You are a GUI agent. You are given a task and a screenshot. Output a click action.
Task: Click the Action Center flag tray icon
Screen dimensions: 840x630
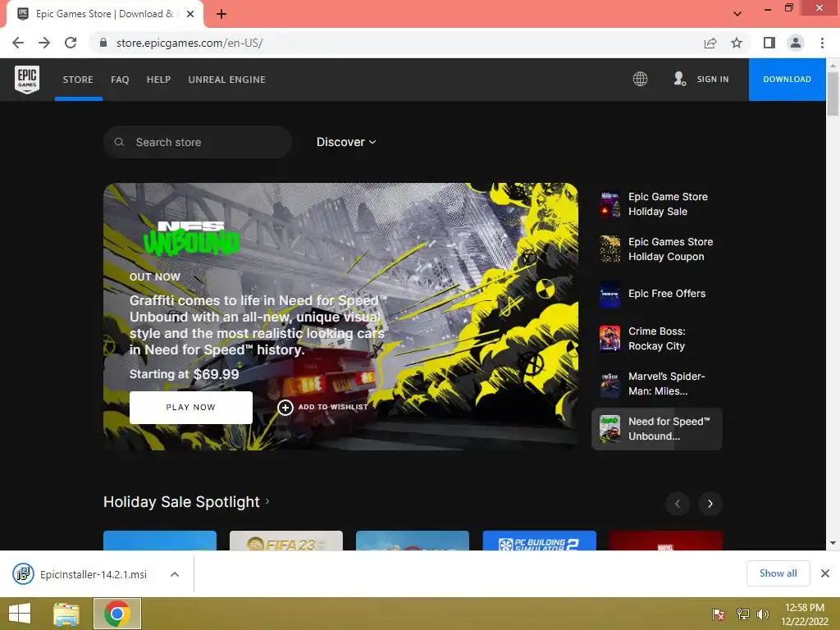[x=719, y=614]
